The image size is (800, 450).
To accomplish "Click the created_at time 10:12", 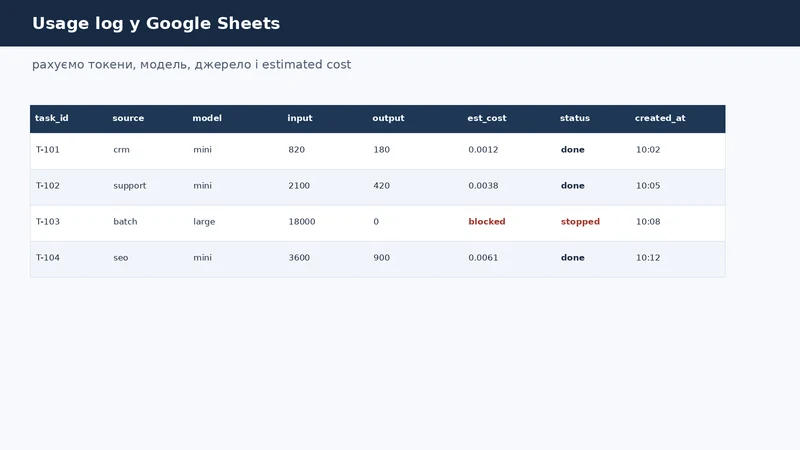I will (648, 258).
